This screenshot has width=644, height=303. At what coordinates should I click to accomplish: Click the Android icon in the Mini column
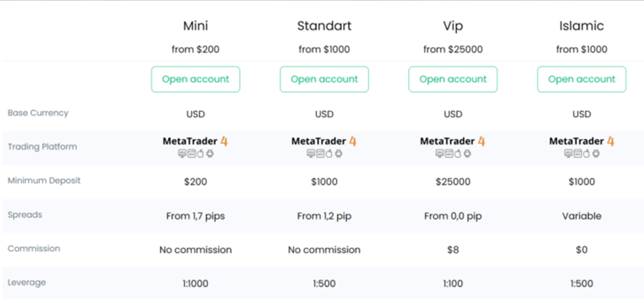click(x=210, y=153)
